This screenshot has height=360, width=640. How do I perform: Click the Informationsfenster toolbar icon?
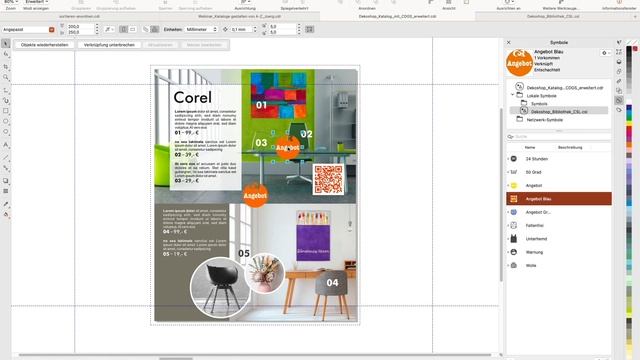click(619, 2)
